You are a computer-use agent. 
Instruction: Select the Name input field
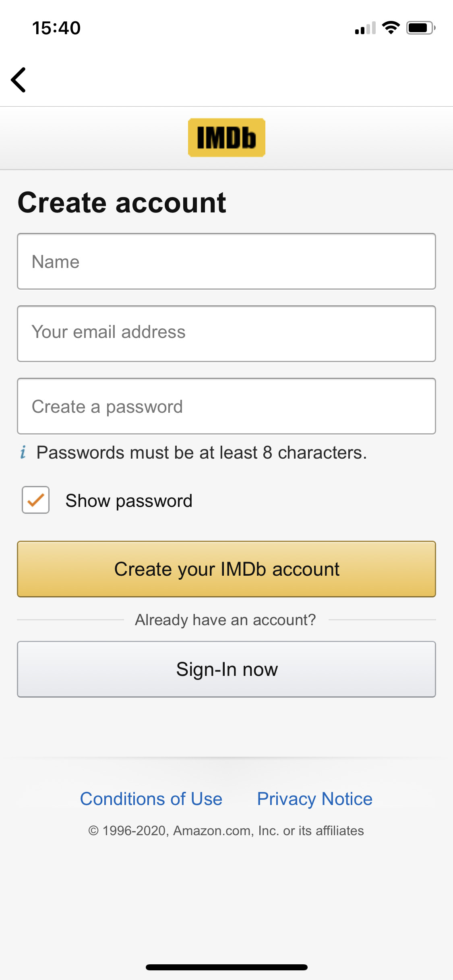click(226, 261)
